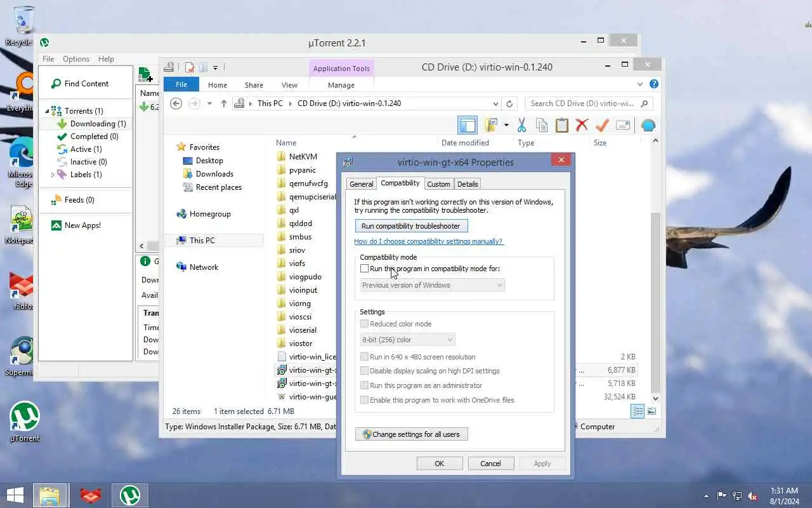Collapse the Torrents tree node in µTorrent
The image size is (812, 508).
47,111
